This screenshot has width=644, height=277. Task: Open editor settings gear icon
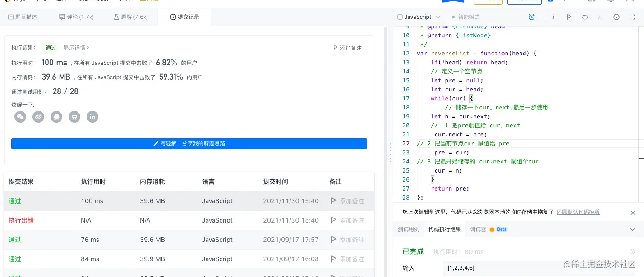(616, 17)
